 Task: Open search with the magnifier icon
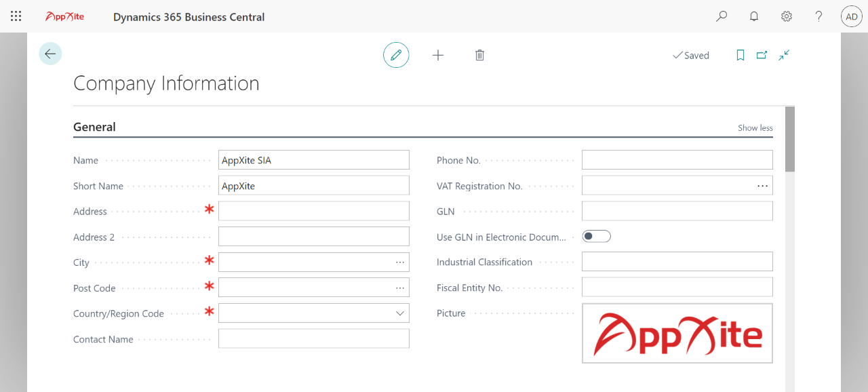point(721,16)
